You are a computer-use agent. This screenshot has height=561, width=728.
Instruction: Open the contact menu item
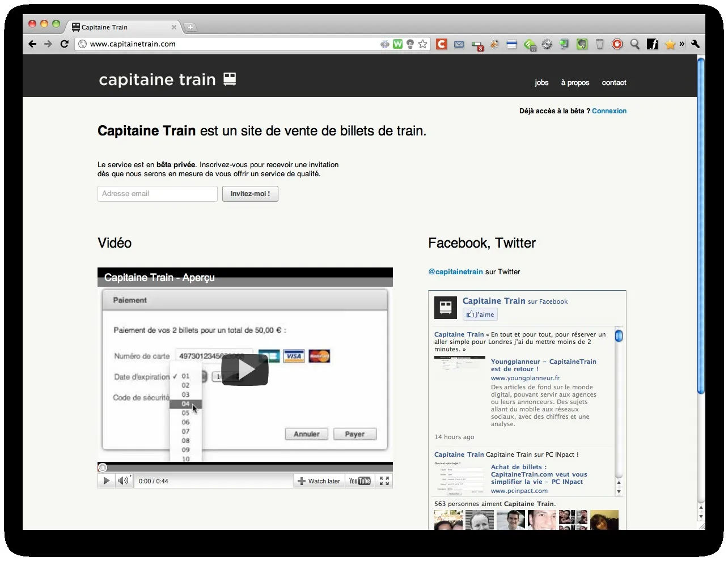tap(614, 83)
